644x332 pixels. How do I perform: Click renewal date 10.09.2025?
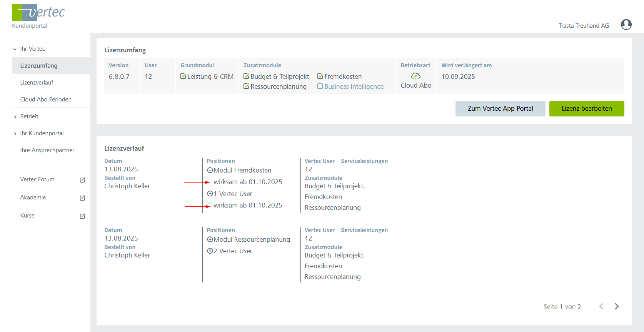coord(458,76)
